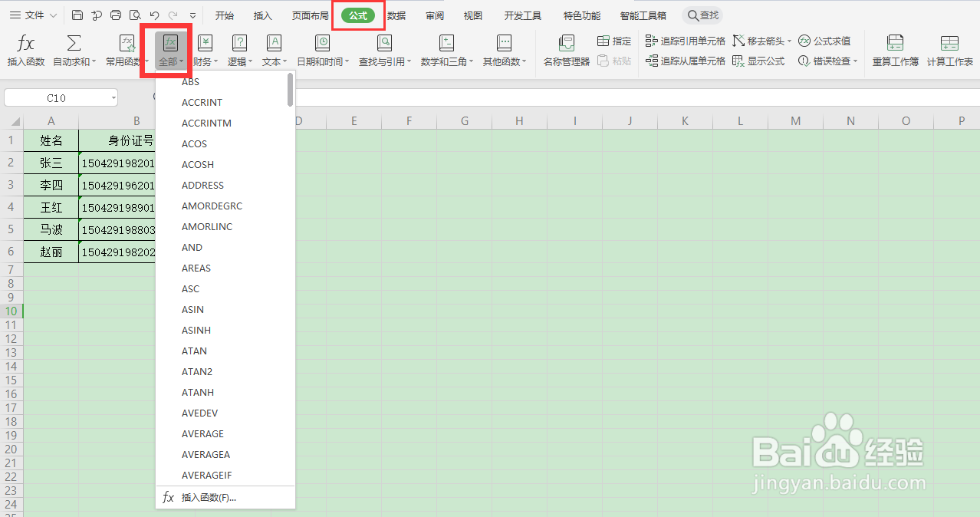This screenshot has height=517, width=980.
Task: Click Trace Precedents (追踪引用单元格)
Action: tap(685, 41)
